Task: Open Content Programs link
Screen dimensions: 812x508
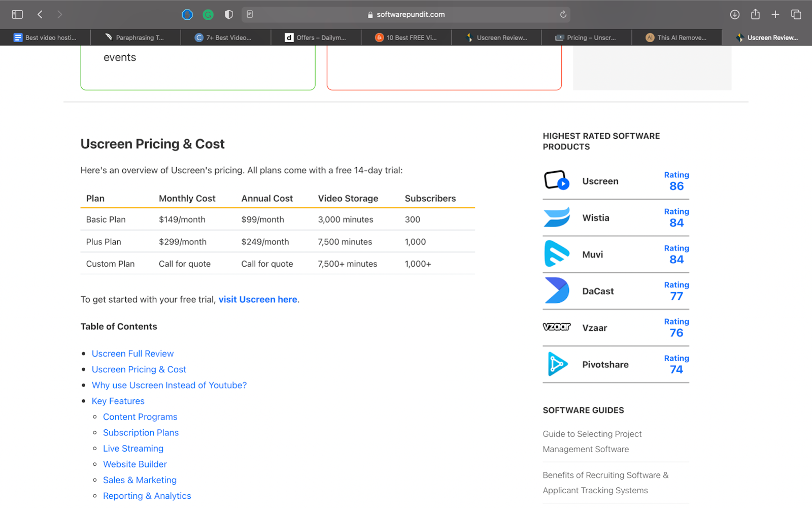Action: pyautogui.click(x=140, y=417)
